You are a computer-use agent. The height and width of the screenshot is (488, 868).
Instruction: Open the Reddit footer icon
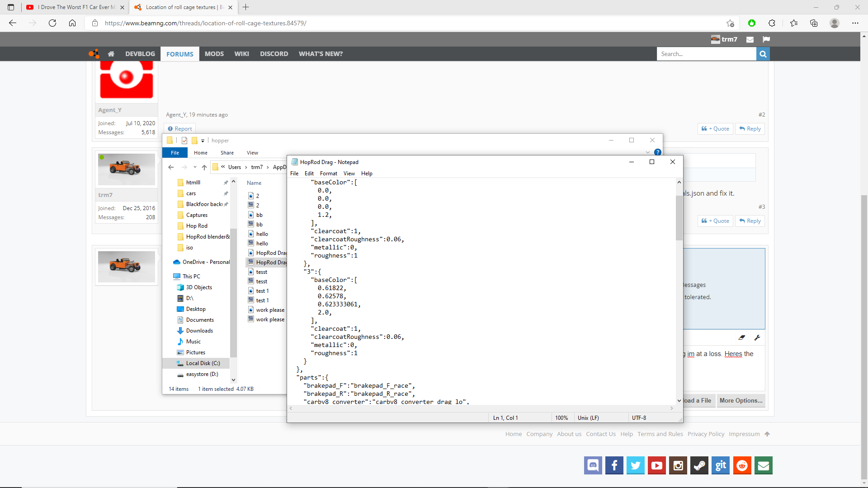coord(742,465)
